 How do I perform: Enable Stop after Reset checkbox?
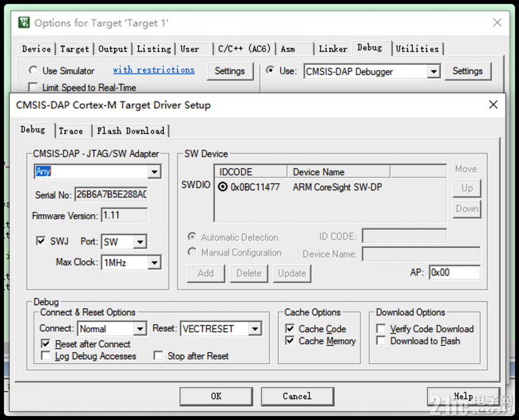point(158,356)
